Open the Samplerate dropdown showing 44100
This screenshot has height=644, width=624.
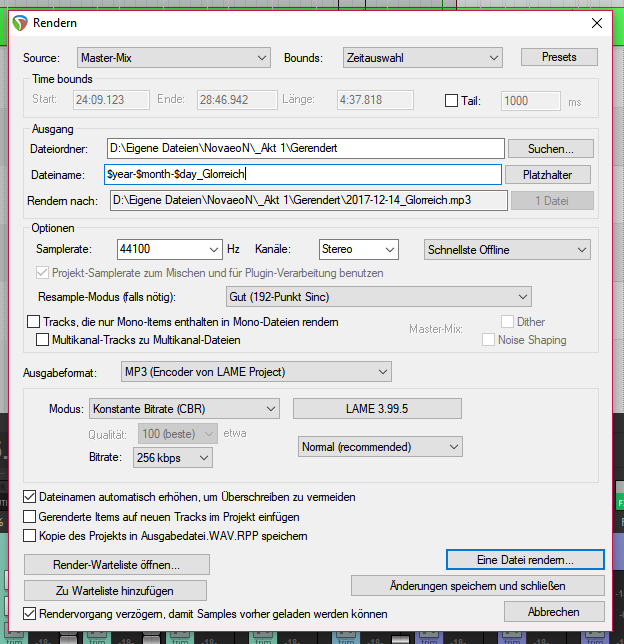click(170, 249)
